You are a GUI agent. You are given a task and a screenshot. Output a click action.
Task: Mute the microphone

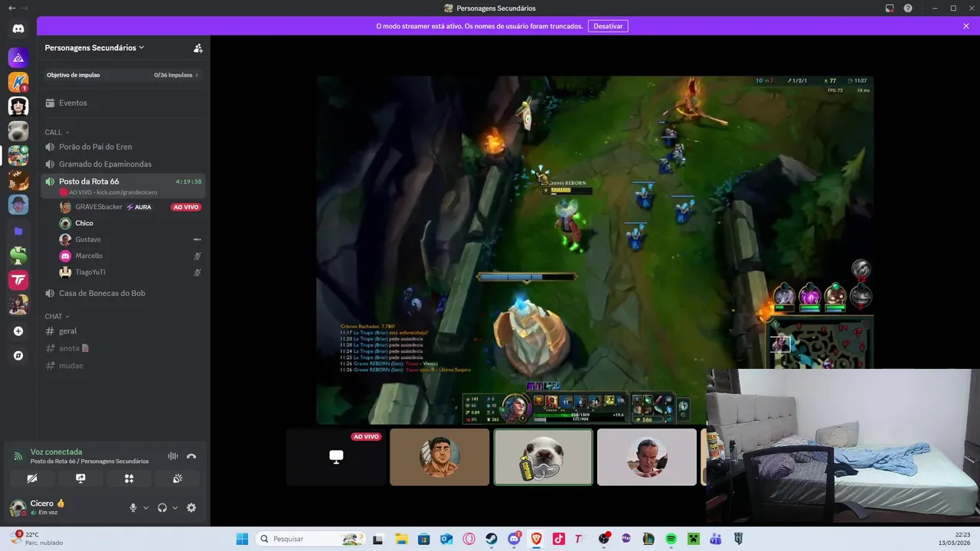pyautogui.click(x=133, y=507)
